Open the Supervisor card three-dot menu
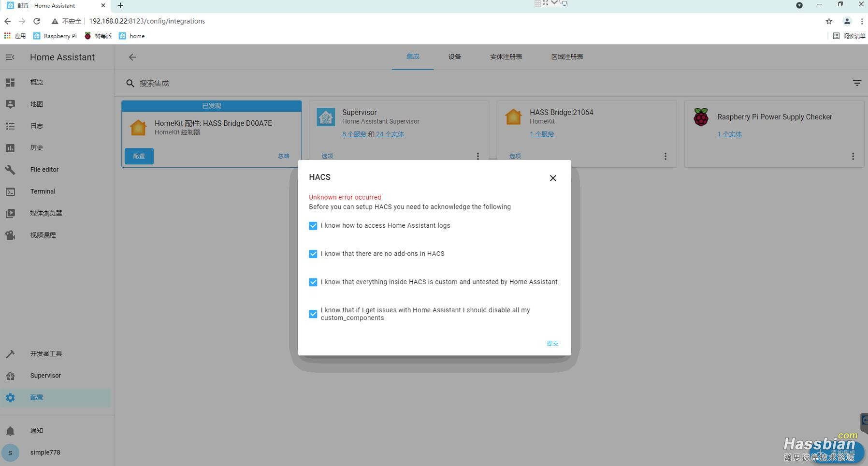This screenshot has height=466, width=868. 477,156
